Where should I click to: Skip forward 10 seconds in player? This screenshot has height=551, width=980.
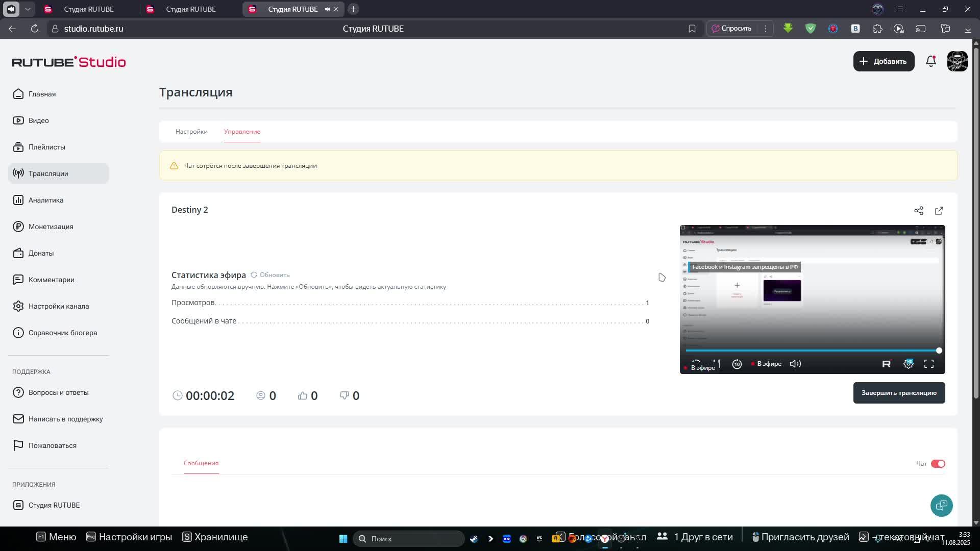coord(737,364)
